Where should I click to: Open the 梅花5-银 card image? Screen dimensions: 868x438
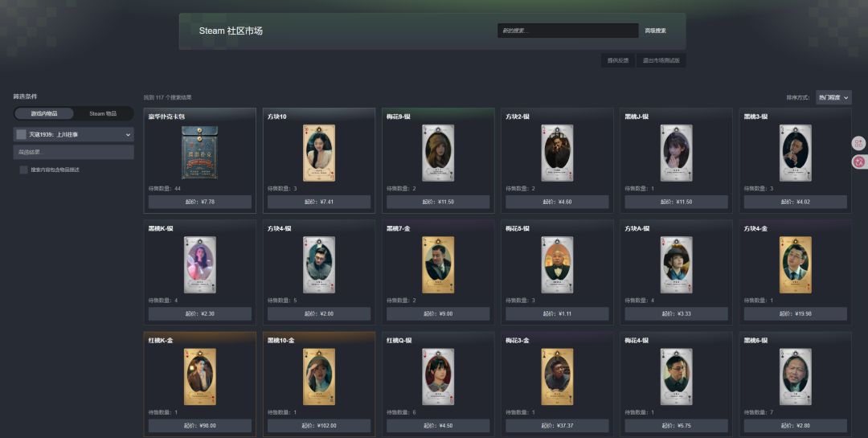pos(557,264)
